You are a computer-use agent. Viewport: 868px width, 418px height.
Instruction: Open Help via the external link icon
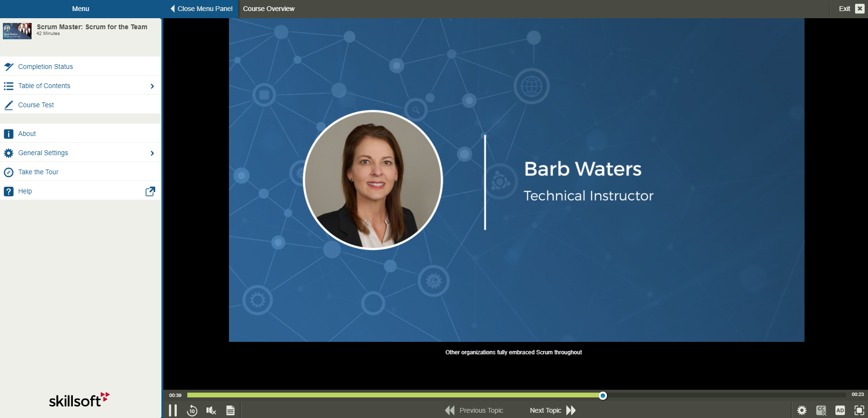[x=150, y=192]
